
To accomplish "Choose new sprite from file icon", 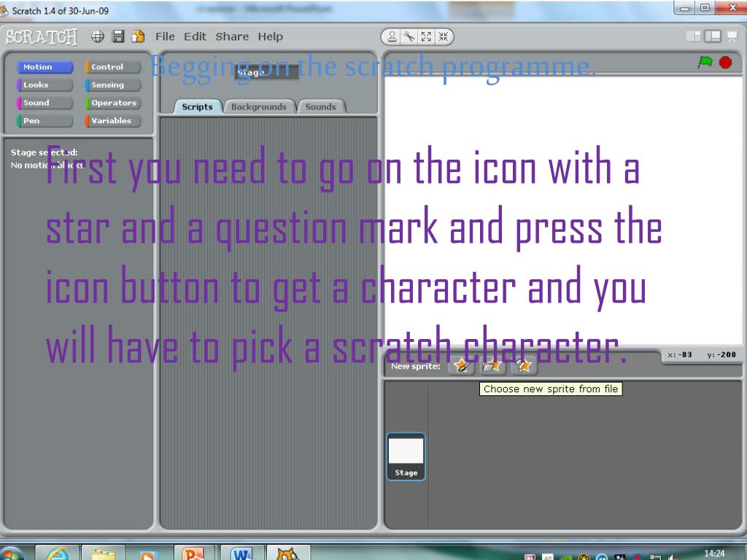I will [492, 366].
